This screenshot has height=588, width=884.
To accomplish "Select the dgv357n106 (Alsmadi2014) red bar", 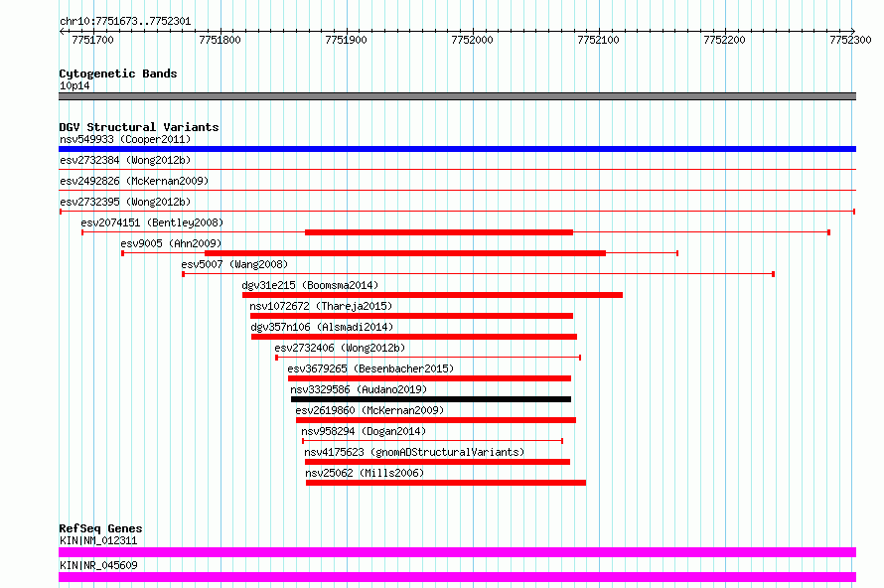I will point(414,337).
